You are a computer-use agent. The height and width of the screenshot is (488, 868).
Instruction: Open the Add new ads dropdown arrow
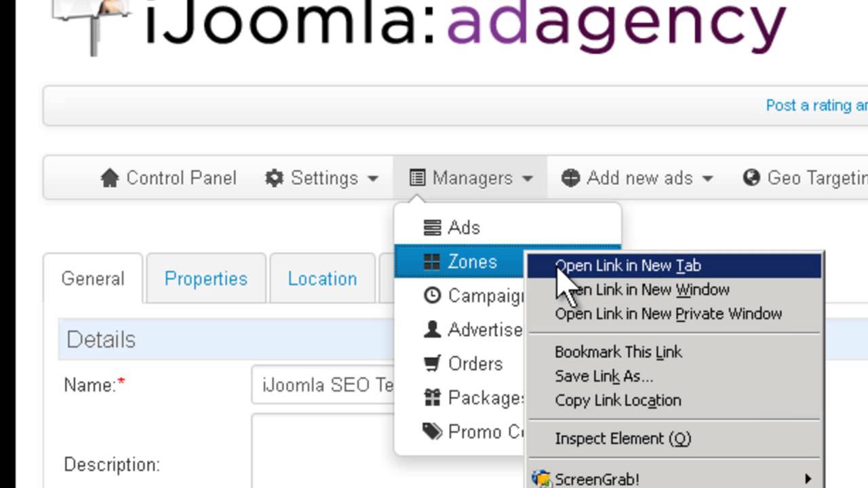click(708, 179)
